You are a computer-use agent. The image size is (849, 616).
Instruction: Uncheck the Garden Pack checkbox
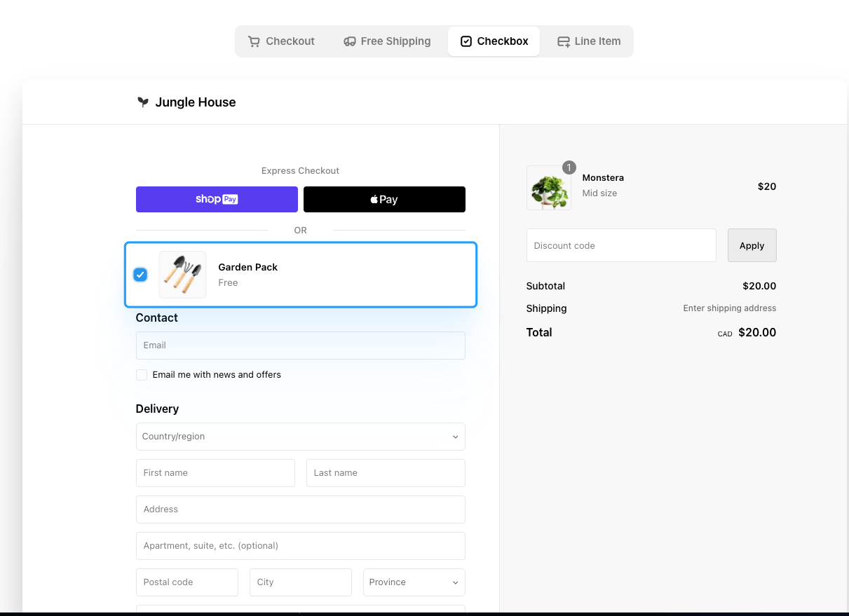click(140, 275)
